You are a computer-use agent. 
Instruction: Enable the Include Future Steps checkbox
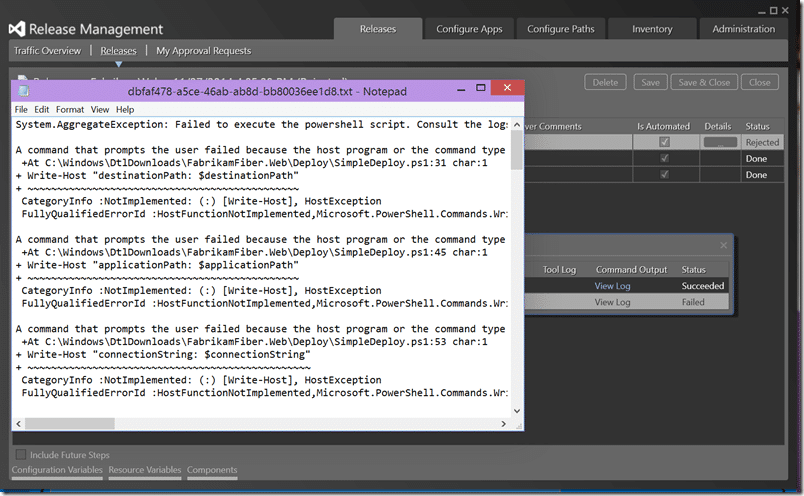click(x=21, y=454)
